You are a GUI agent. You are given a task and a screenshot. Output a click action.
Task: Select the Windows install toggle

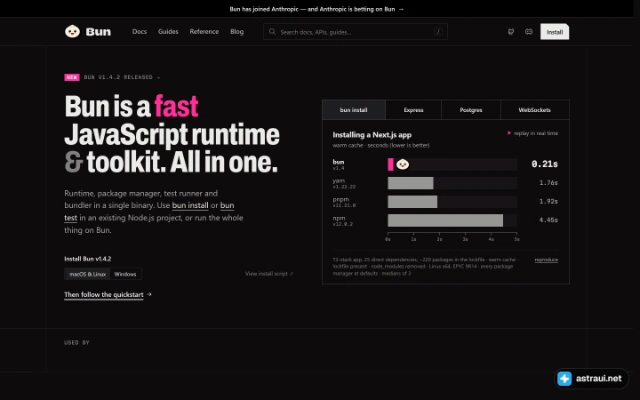(125, 274)
